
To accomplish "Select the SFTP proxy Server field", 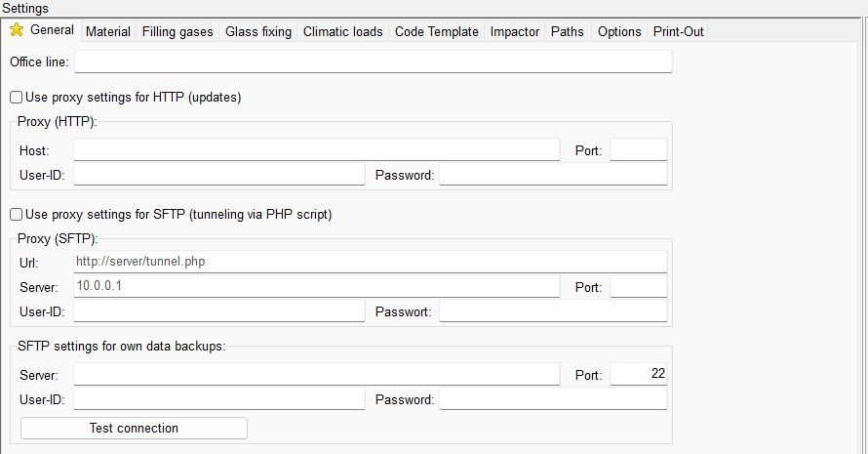I will [x=316, y=286].
